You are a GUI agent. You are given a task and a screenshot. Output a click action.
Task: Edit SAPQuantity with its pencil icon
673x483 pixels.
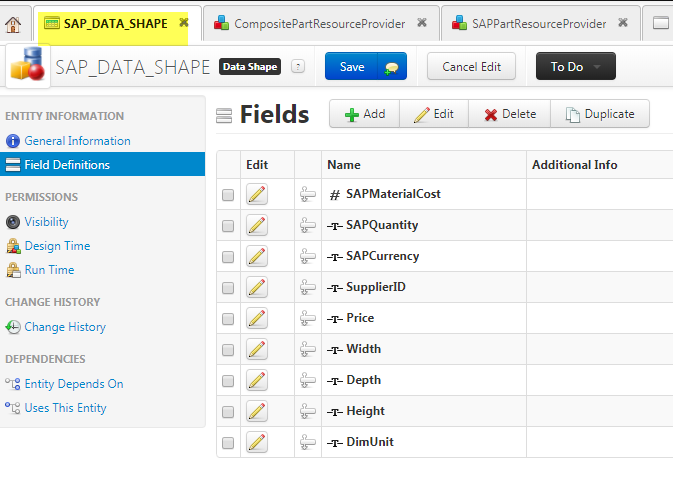click(x=257, y=225)
